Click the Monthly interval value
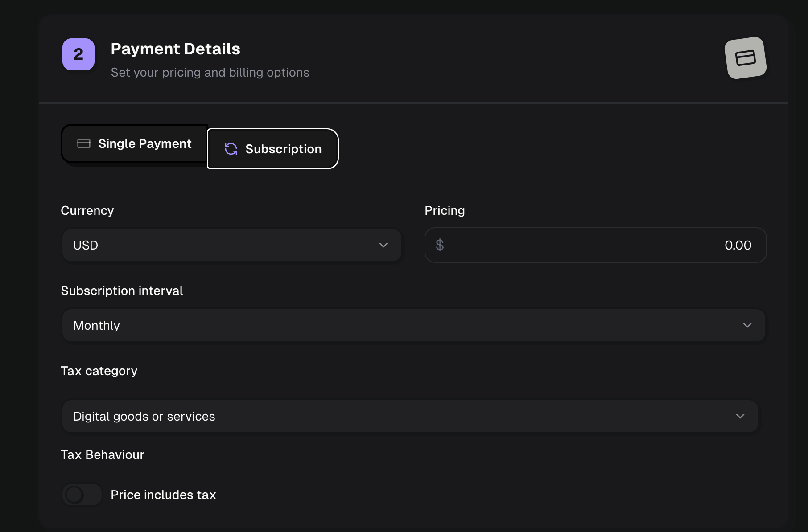Viewport: 808px width, 532px height. coord(96,325)
